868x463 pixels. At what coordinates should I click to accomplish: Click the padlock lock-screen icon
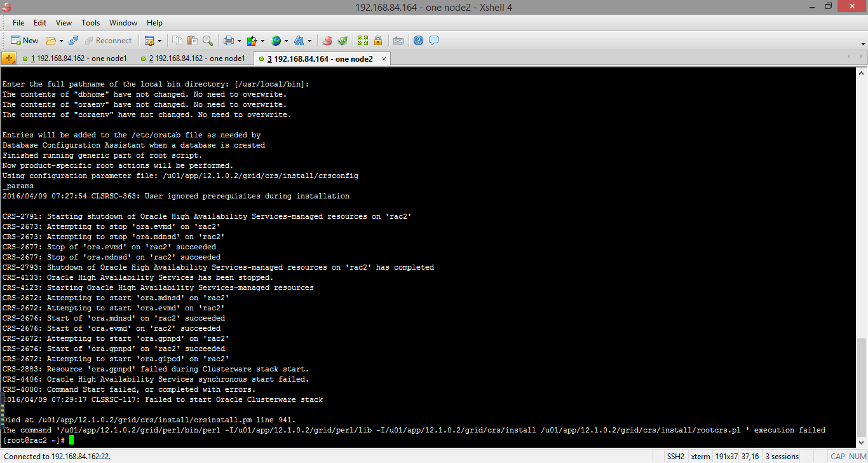click(x=378, y=41)
